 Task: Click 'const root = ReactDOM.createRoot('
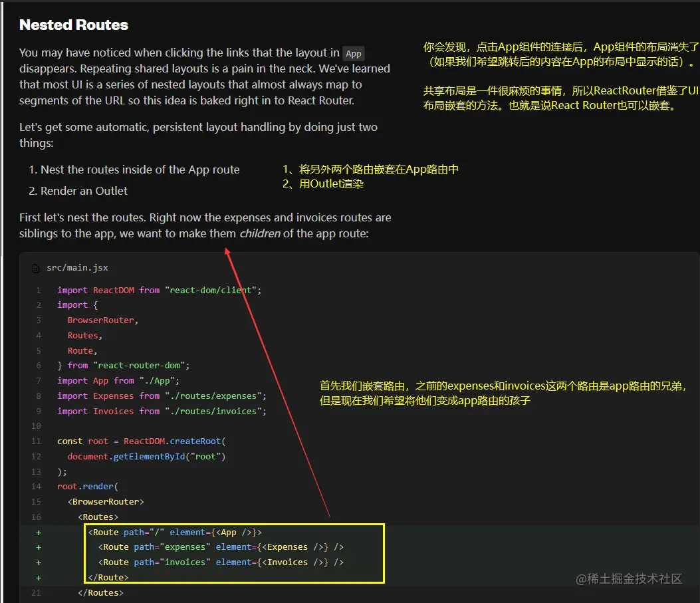pos(142,441)
